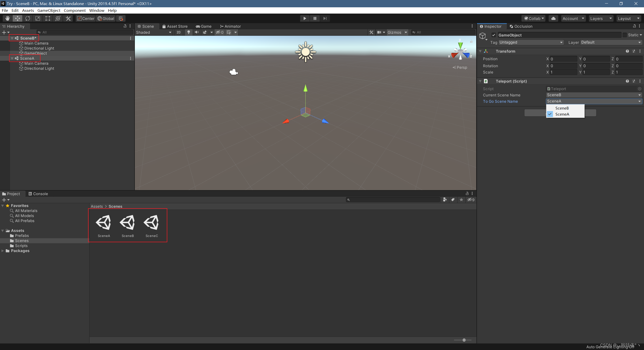Viewport: 644px width, 350px height.
Task: Select the Rect Transform tool
Action: [x=48, y=18]
